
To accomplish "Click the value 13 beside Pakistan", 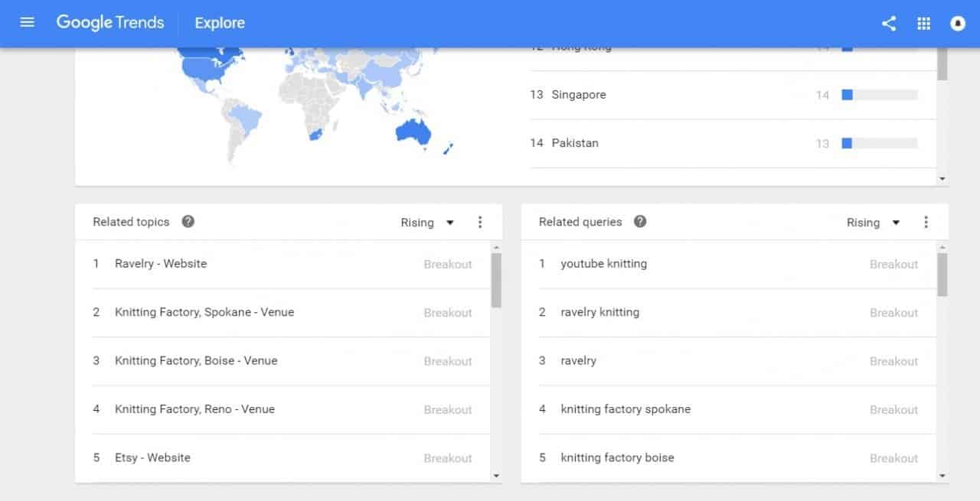I will [x=822, y=144].
